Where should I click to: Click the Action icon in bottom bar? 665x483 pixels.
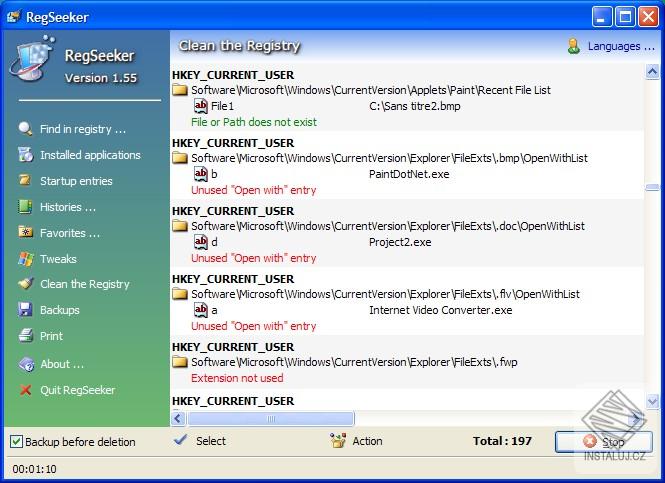click(x=338, y=441)
